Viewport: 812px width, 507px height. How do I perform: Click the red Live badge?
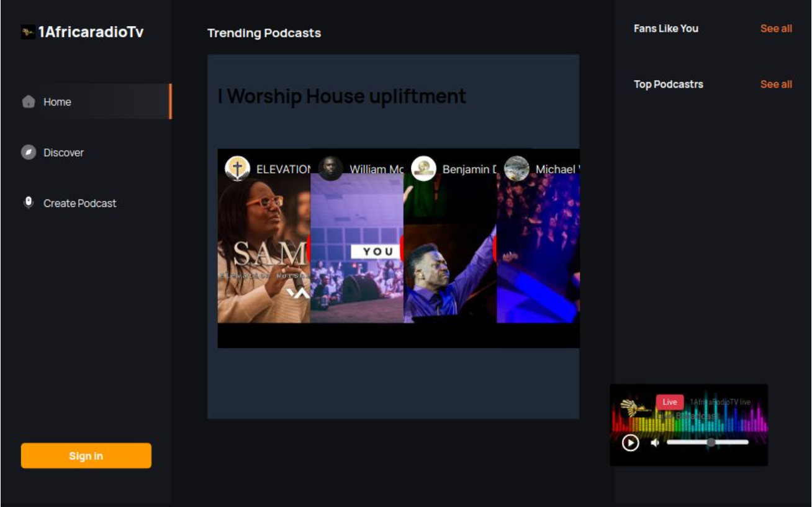click(x=670, y=402)
